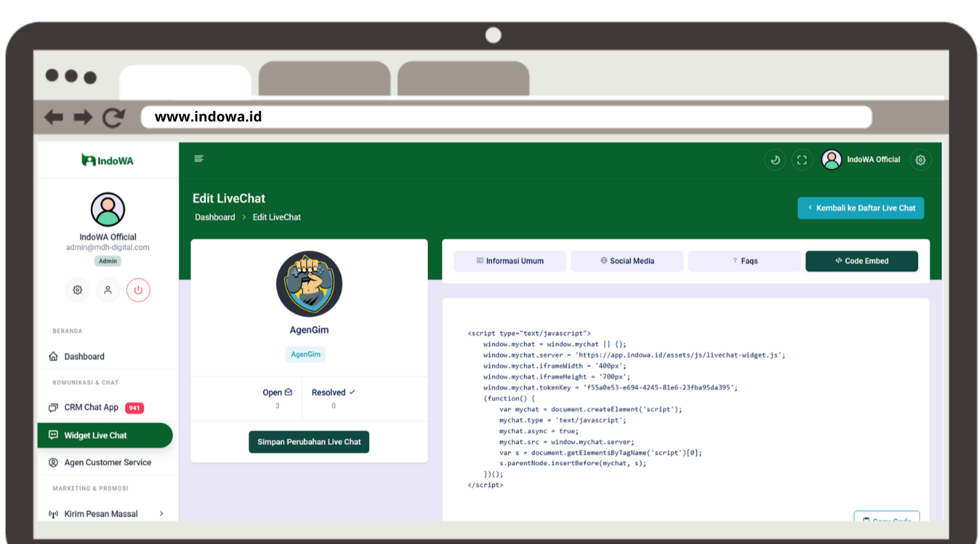The width and height of the screenshot is (980, 544).
Task: Toggle the sidebar hamburger menu icon
Action: 199,159
